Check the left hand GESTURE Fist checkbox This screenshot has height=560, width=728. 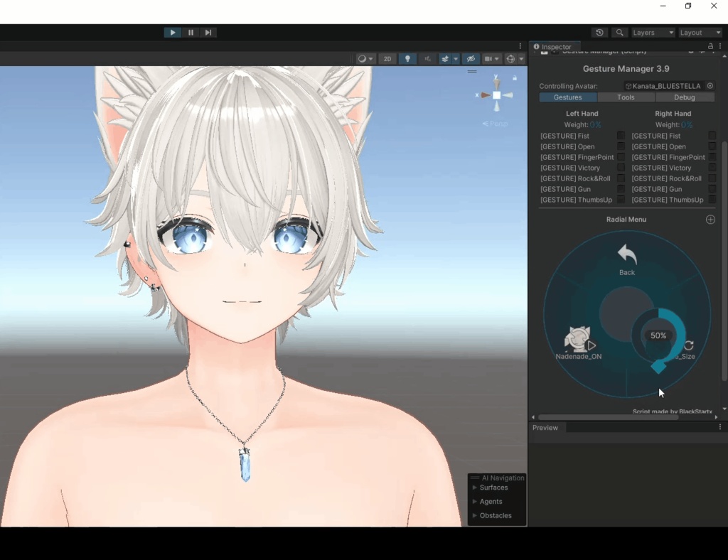621,136
